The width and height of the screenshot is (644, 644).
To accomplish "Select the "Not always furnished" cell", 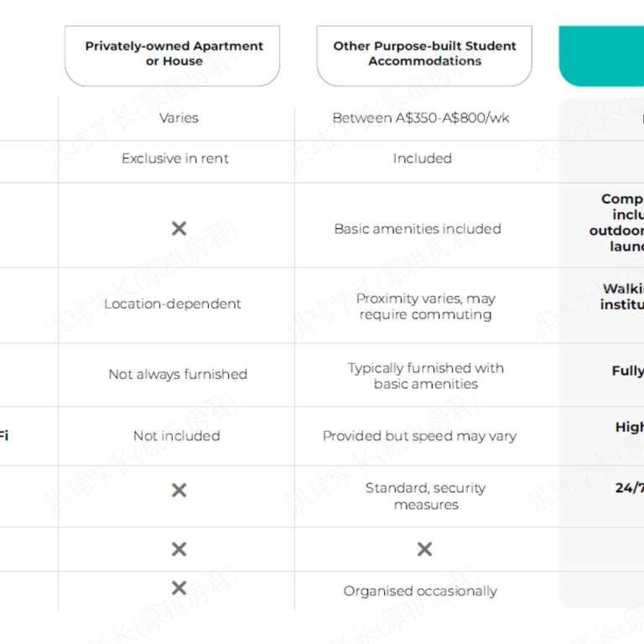I will coord(178,375).
